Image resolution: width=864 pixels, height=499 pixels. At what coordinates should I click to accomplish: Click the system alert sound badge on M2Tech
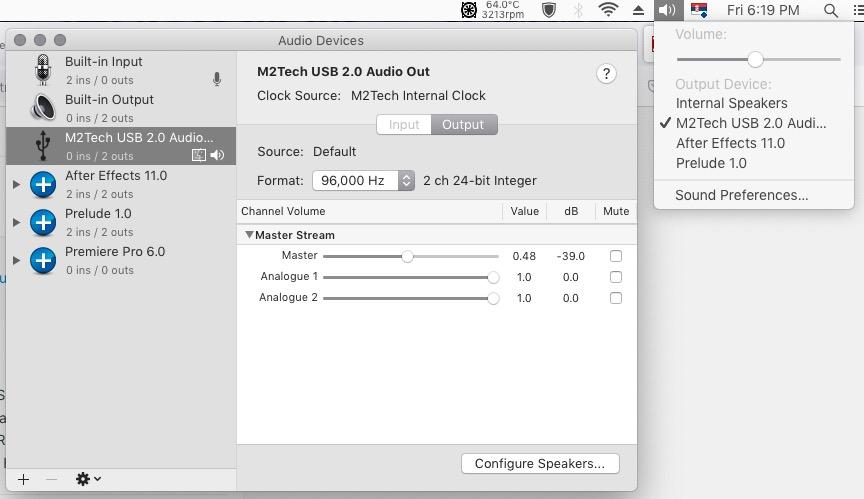coord(198,155)
